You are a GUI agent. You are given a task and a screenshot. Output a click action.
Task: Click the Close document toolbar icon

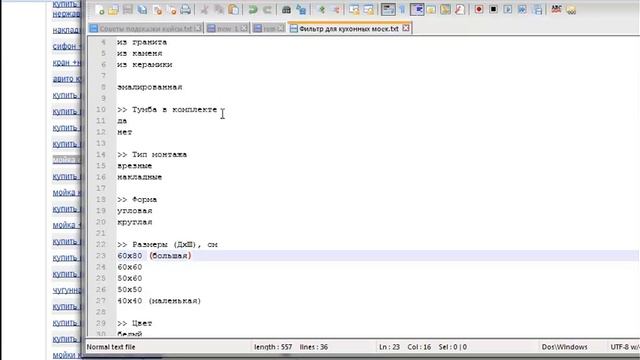pyautogui.click(x=157, y=9)
